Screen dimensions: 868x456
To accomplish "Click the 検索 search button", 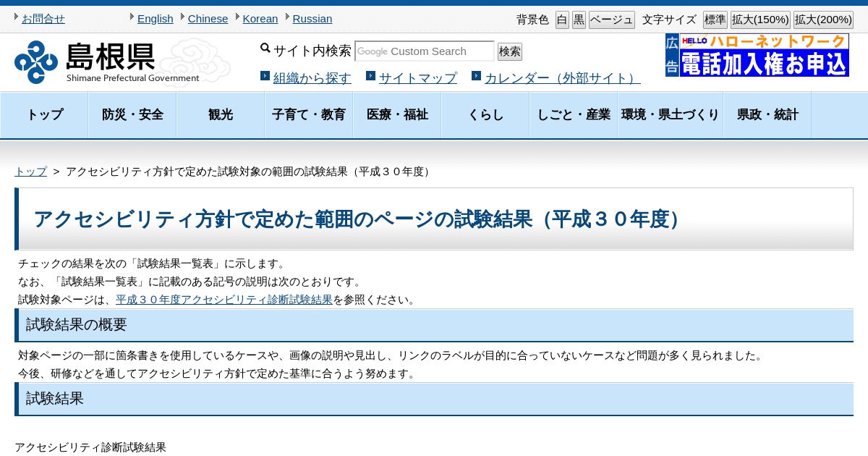I will pyautogui.click(x=509, y=51).
